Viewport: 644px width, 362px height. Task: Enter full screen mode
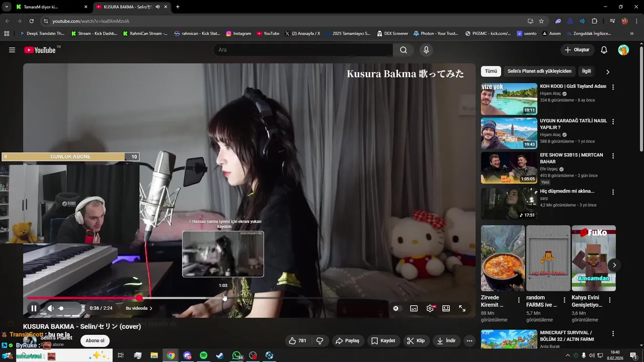click(x=462, y=309)
